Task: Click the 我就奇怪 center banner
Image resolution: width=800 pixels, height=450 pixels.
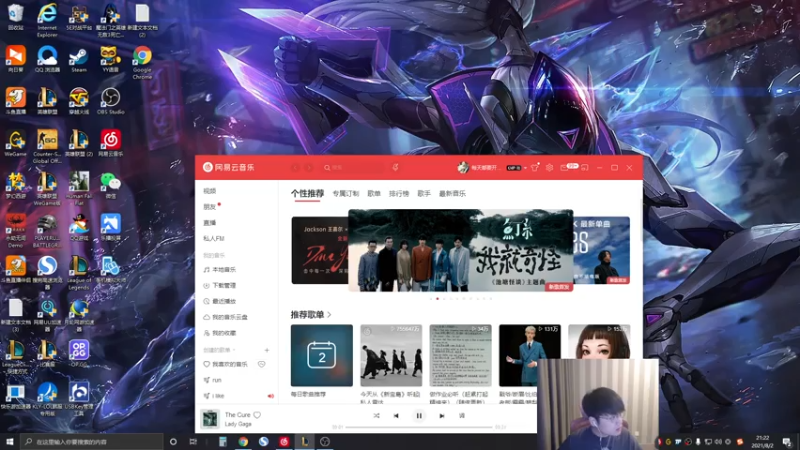Action: (x=461, y=250)
